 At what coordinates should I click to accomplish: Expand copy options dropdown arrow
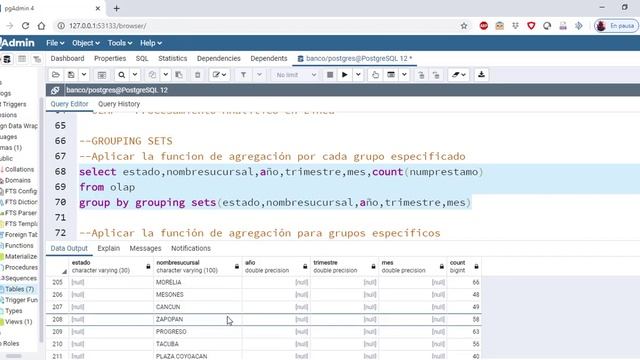[166, 75]
